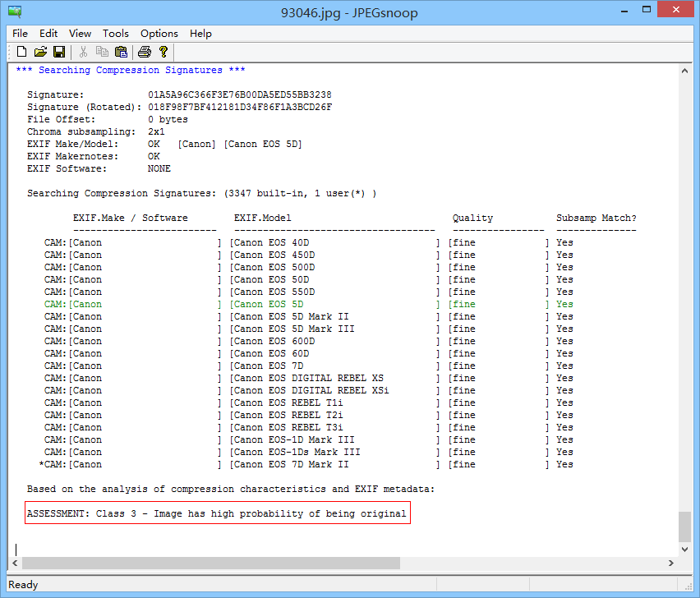Screen dimensions: 700x598
Task: Click the New document toolbar icon
Action: (21, 52)
